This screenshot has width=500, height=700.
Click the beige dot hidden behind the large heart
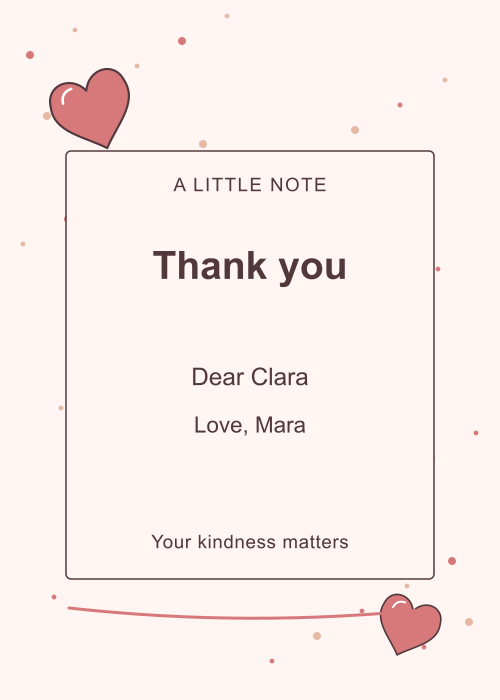46,116
